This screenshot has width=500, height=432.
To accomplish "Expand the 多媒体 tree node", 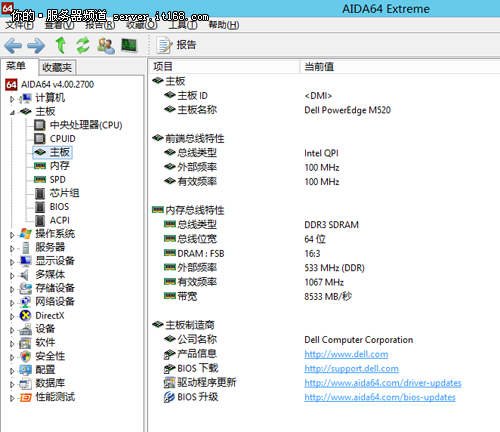I will pos(12,276).
